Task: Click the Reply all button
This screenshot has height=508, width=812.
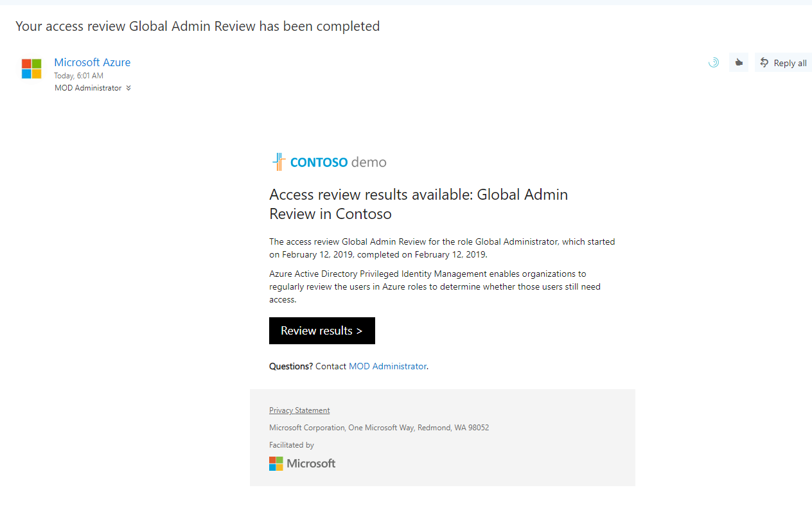Action: (x=783, y=62)
